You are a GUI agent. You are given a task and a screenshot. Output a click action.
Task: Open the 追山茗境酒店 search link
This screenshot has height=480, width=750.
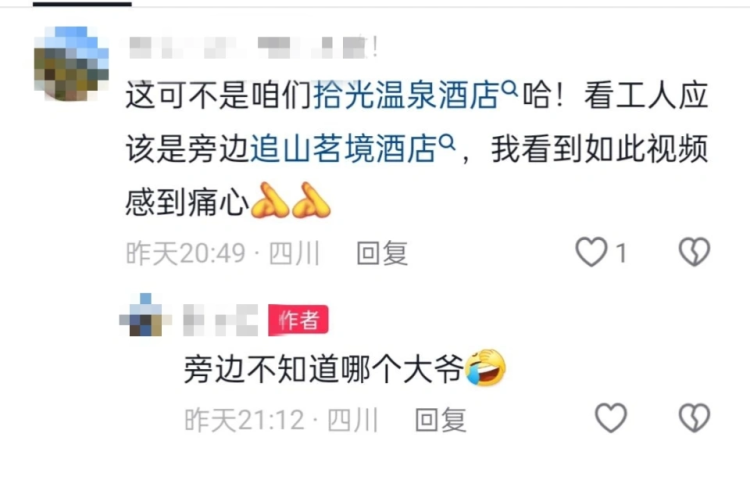pyautogui.click(x=343, y=149)
